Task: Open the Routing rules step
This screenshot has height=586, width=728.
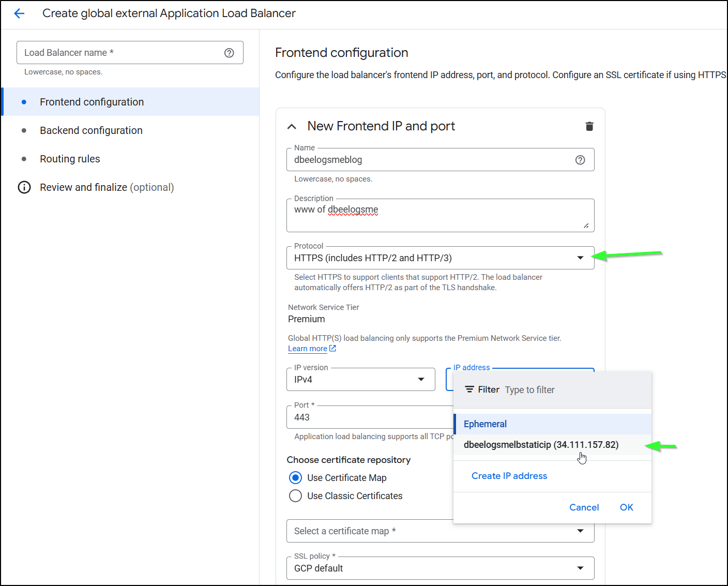Action: point(70,159)
